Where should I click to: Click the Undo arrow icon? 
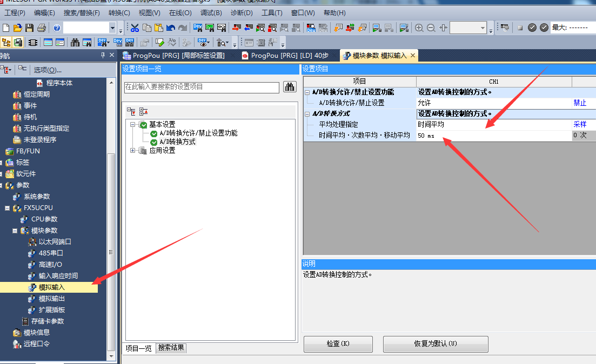[171, 28]
